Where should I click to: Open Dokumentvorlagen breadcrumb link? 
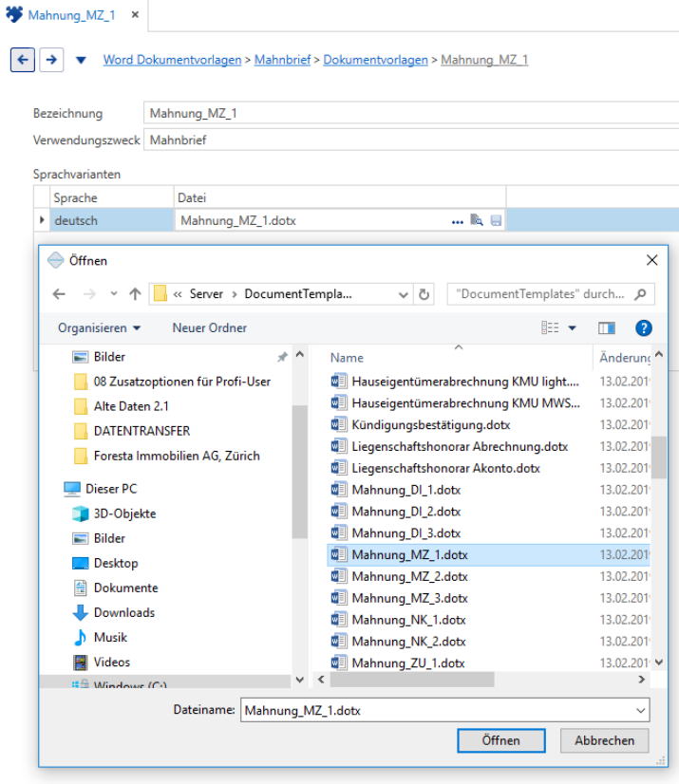click(x=375, y=60)
